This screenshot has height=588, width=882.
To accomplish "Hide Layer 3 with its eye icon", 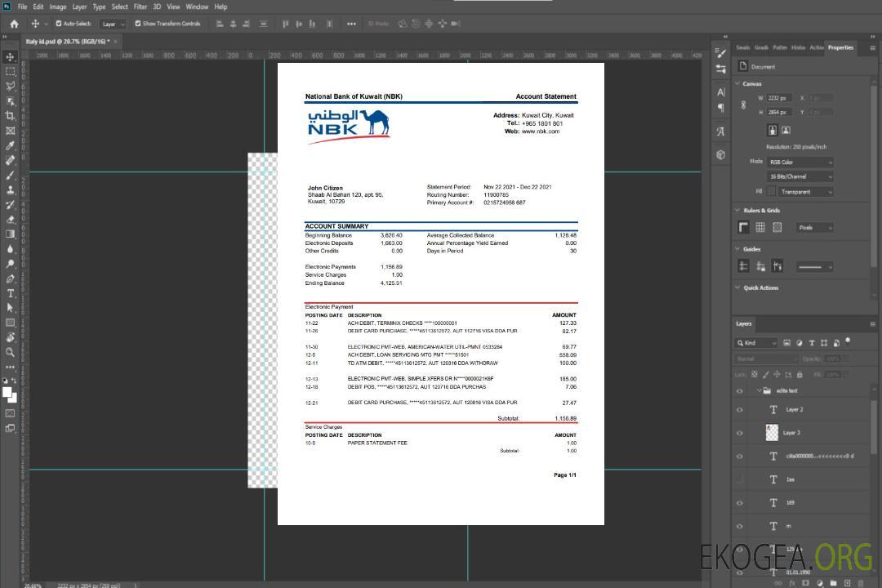I will [740, 434].
